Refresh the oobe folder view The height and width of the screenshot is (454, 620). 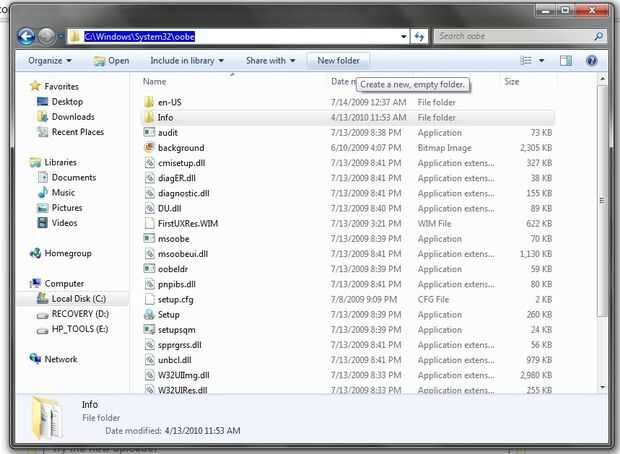419,37
